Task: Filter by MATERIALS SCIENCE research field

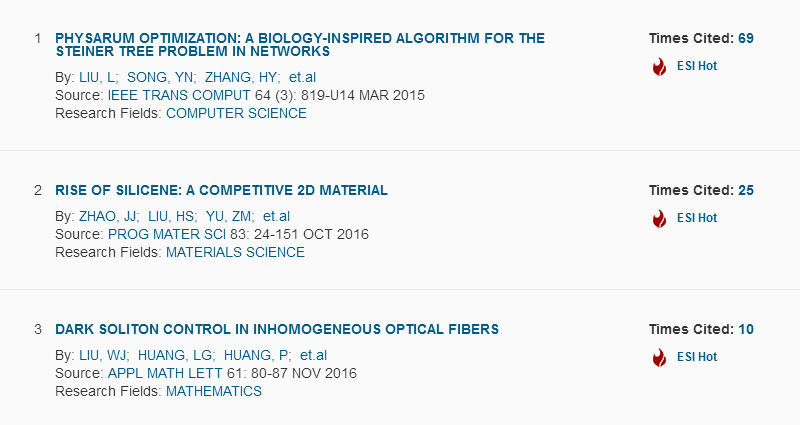Action: point(235,253)
